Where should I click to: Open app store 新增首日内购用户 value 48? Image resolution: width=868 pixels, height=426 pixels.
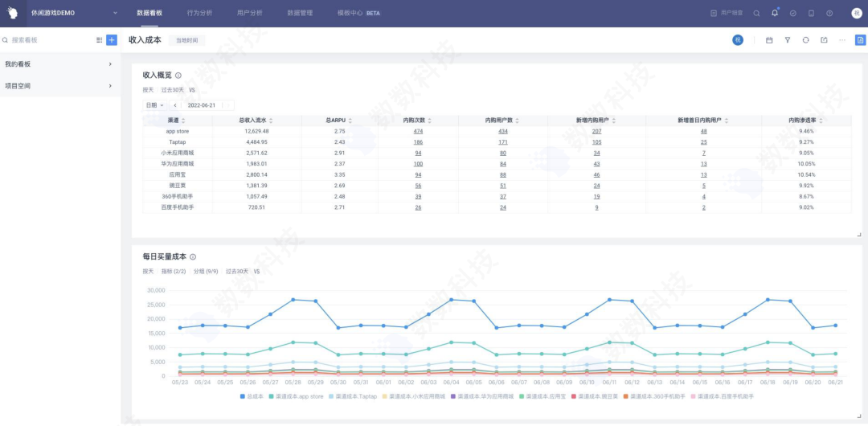click(x=703, y=131)
